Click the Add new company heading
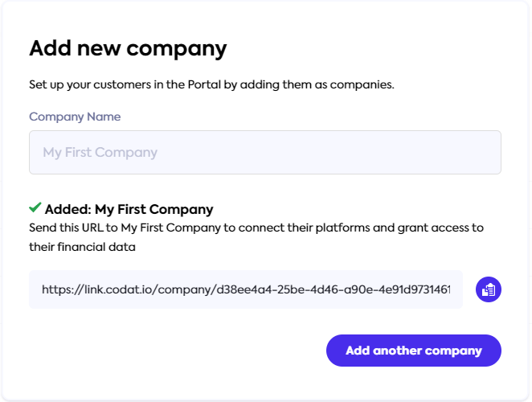The image size is (532, 402). (128, 48)
